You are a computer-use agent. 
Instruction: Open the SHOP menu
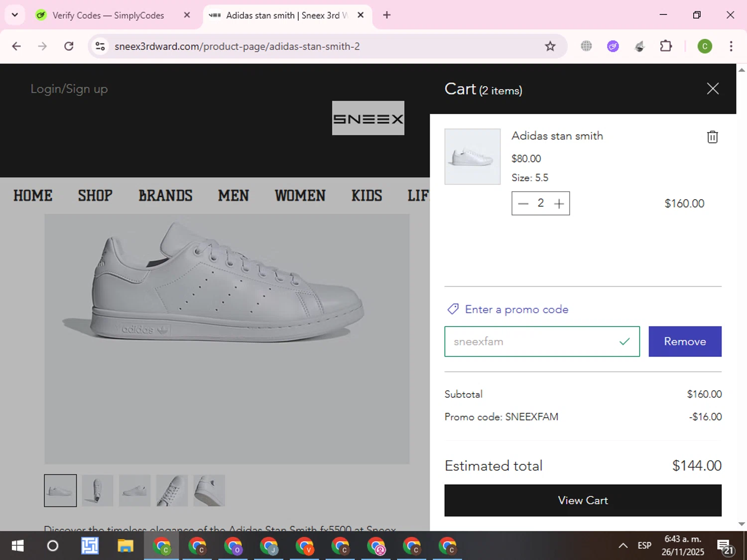click(95, 196)
